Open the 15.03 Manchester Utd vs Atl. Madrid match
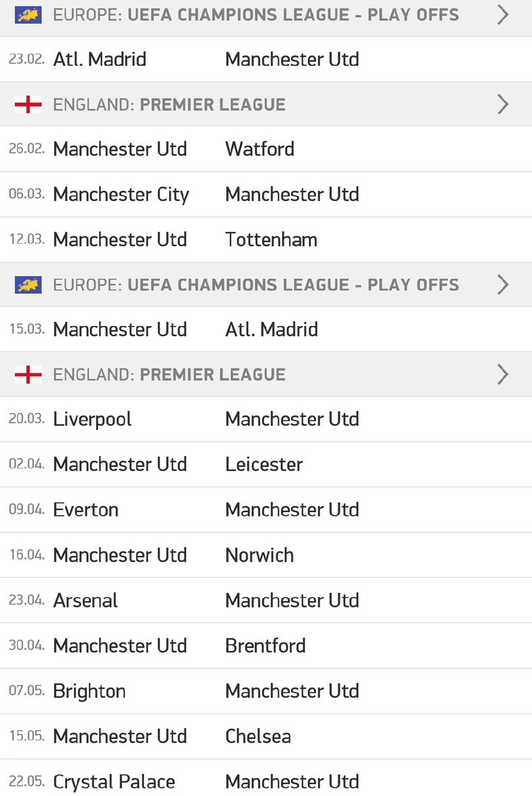532x796 pixels. (x=266, y=330)
